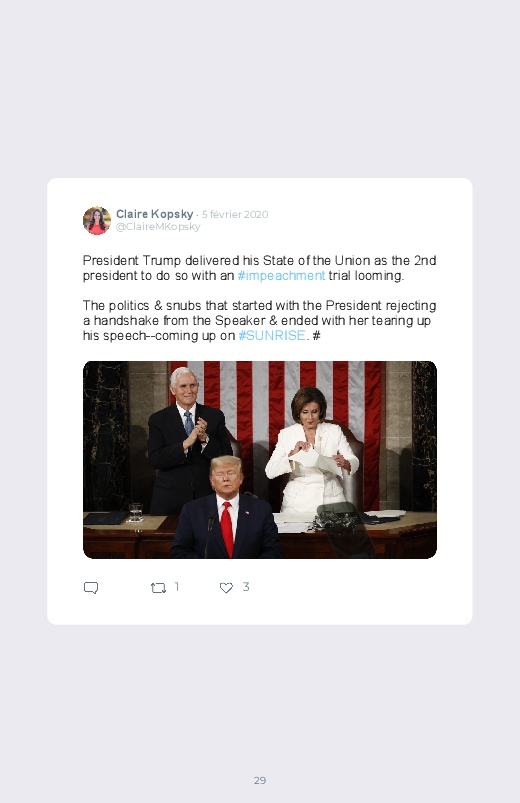
Task: Open the State of the Union photo
Action: [x=260, y=460]
